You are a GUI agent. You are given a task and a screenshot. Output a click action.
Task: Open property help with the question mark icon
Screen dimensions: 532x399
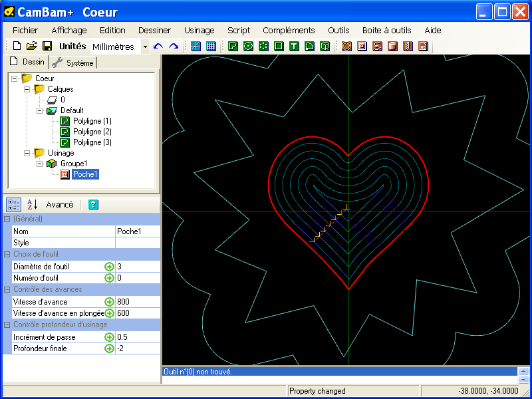click(93, 204)
